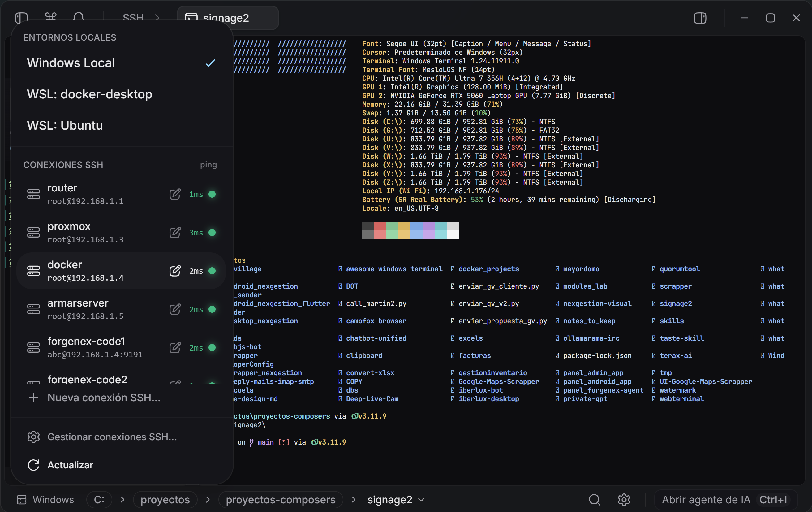
Task: Click the 3ms ping value for proxmox
Action: click(x=196, y=233)
